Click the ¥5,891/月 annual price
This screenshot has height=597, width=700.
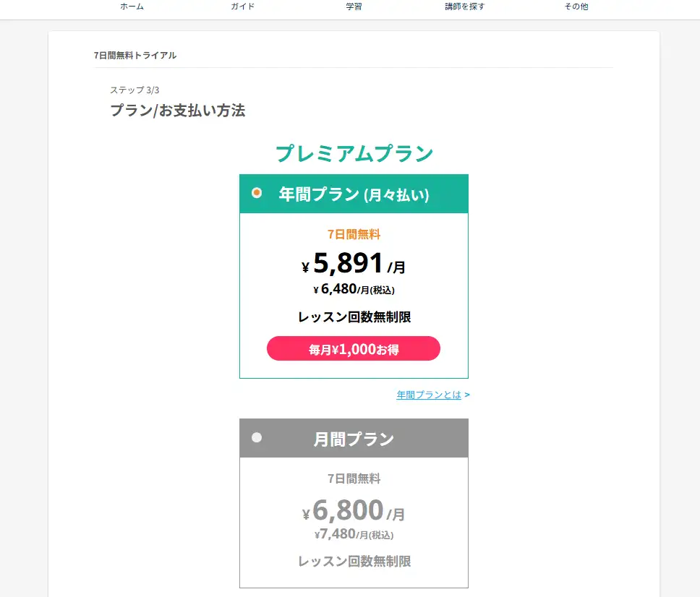click(x=354, y=265)
